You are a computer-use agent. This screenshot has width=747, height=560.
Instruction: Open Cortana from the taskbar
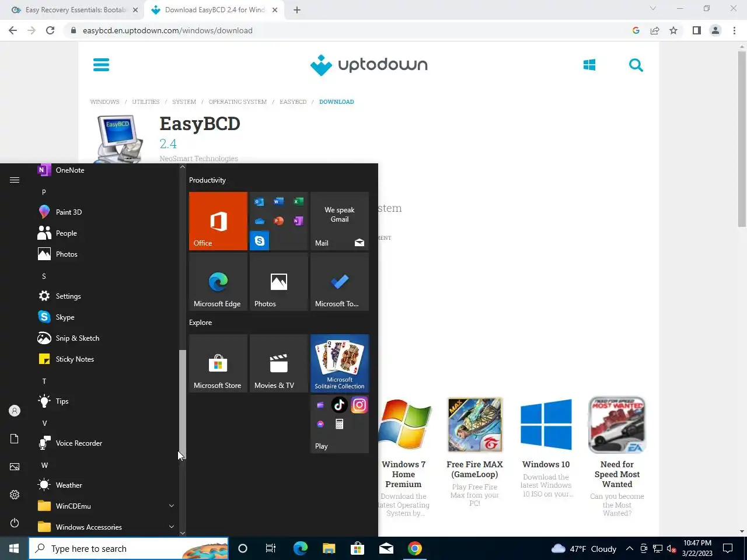pyautogui.click(x=243, y=548)
